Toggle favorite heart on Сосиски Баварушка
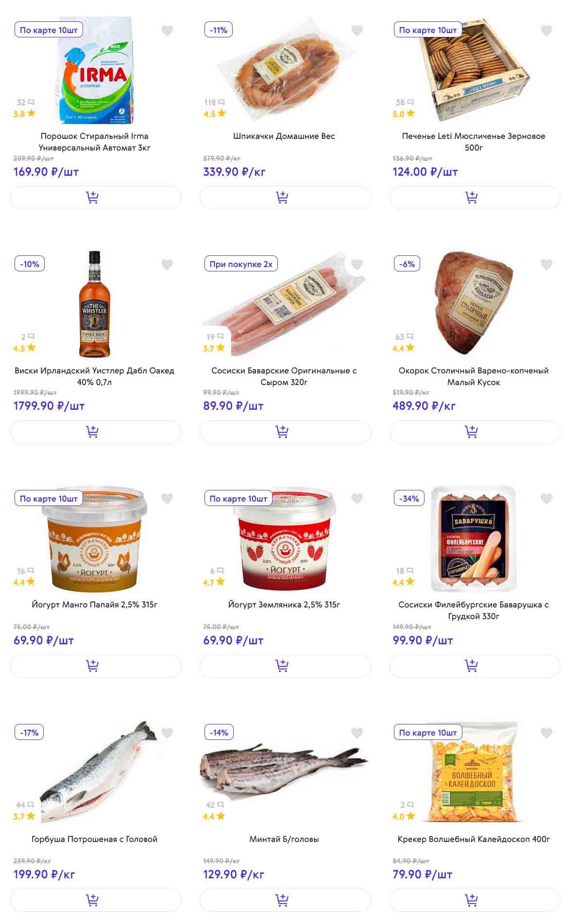Image resolution: width=578 pixels, height=924 pixels. pos(546,499)
